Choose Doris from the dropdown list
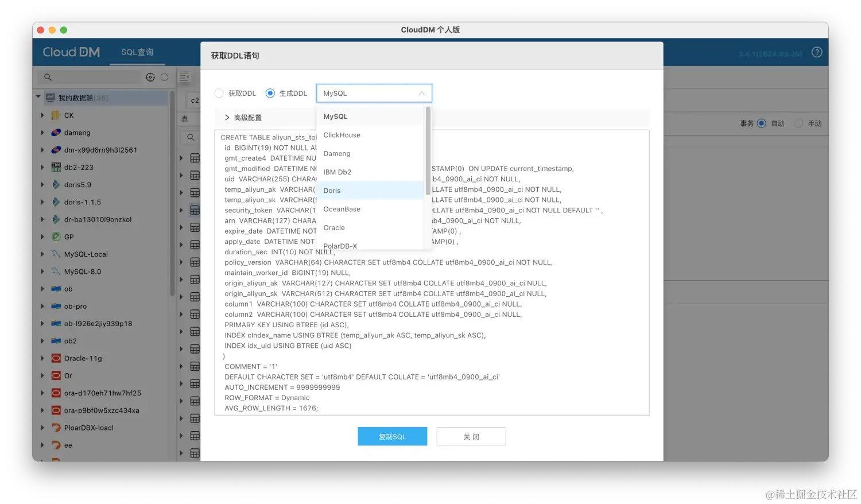The height and width of the screenshot is (504, 861). (x=370, y=190)
